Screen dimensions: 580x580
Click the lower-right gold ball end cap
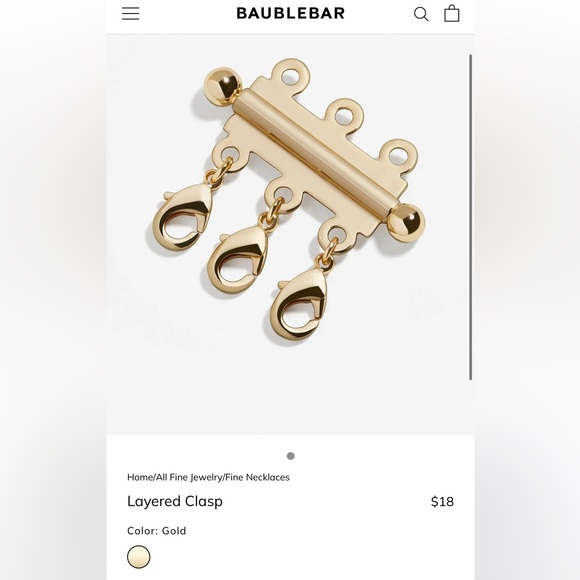tap(405, 223)
